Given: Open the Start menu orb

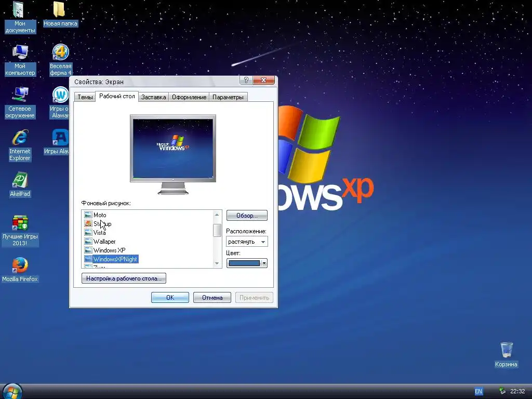Looking at the screenshot, I should [x=12, y=392].
